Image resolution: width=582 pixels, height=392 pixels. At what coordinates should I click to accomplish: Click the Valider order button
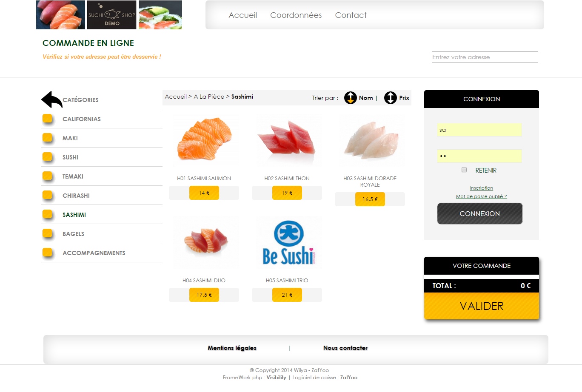click(x=482, y=306)
